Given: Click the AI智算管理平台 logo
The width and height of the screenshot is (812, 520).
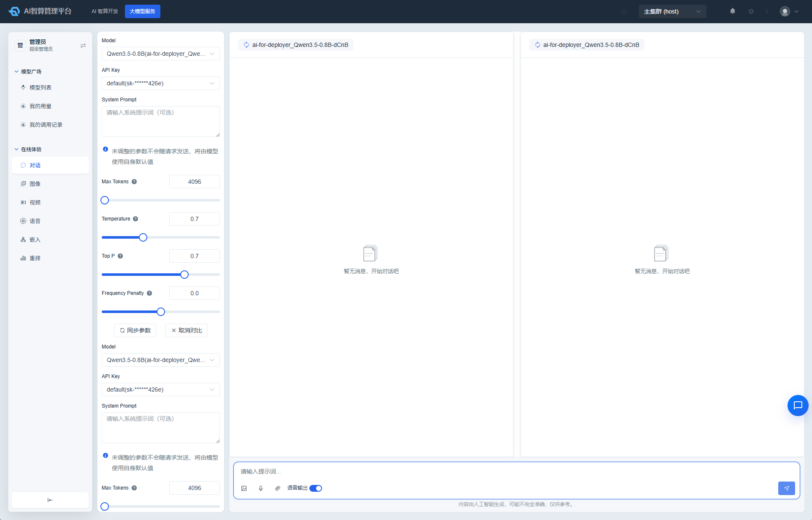Looking at the screenshot, I should coord(40,11).
